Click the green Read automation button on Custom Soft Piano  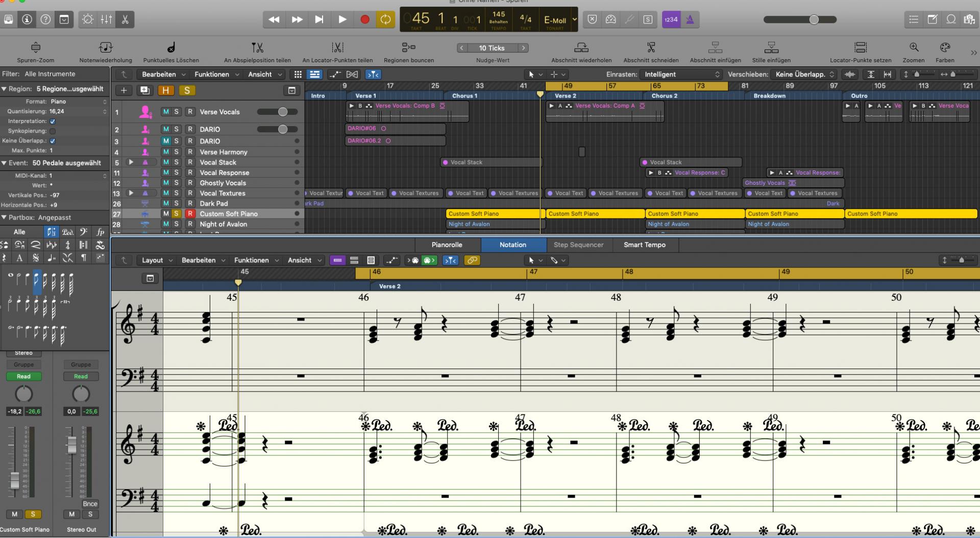23,376
